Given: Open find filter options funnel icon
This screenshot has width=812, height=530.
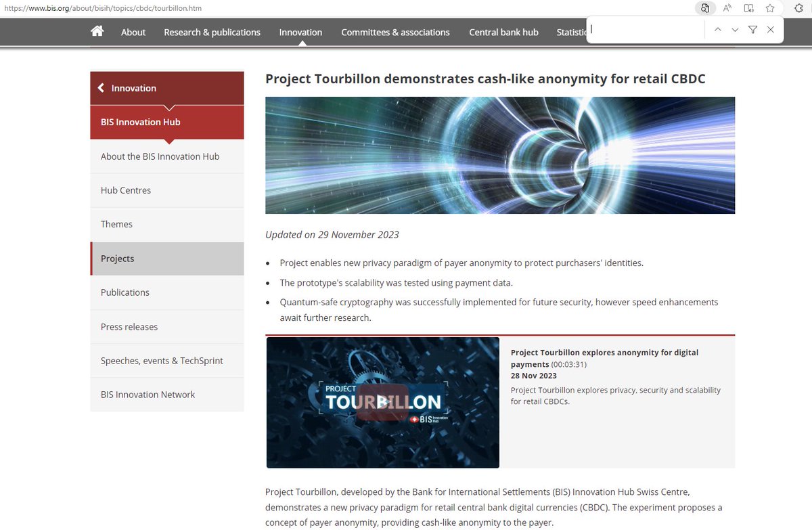Looking at the screenshot, I should (x=752, y=30).
